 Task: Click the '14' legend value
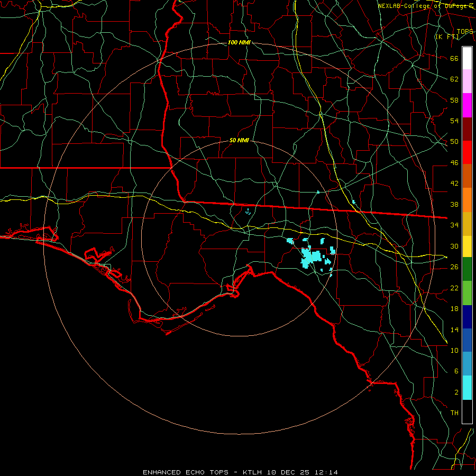(x=454, y=329)
